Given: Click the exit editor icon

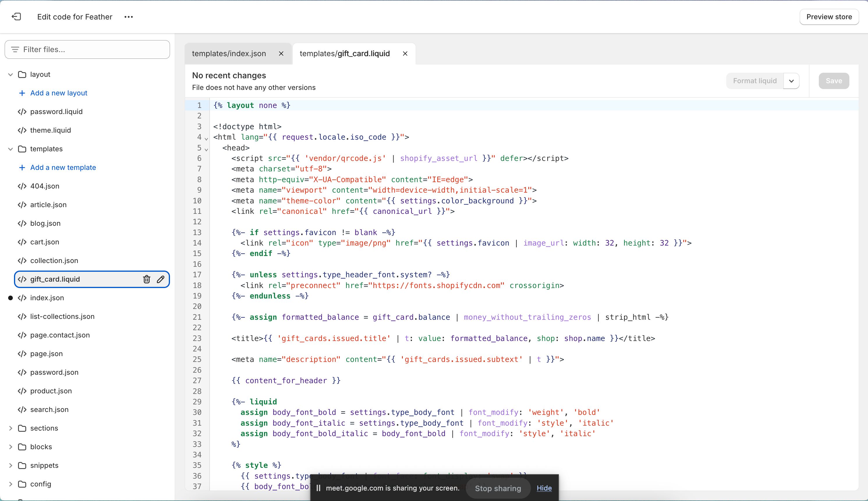Looking at the screenshot, I should 16,17.
